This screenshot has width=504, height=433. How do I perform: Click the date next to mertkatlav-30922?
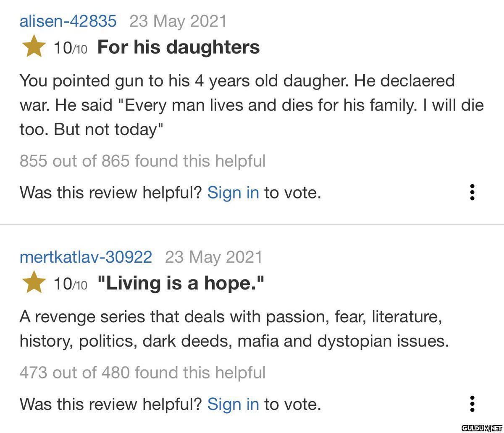(213, 257)
